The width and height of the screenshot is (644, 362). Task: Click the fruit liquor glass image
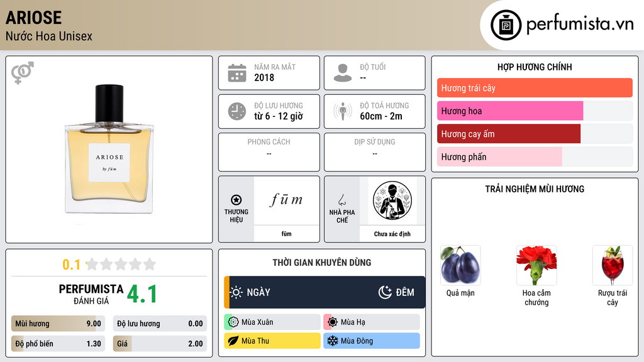[613, 265]
